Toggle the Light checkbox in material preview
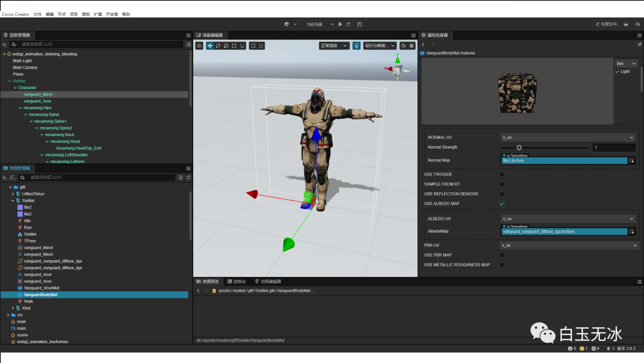 pyautogui.click(x=617, y=72)
